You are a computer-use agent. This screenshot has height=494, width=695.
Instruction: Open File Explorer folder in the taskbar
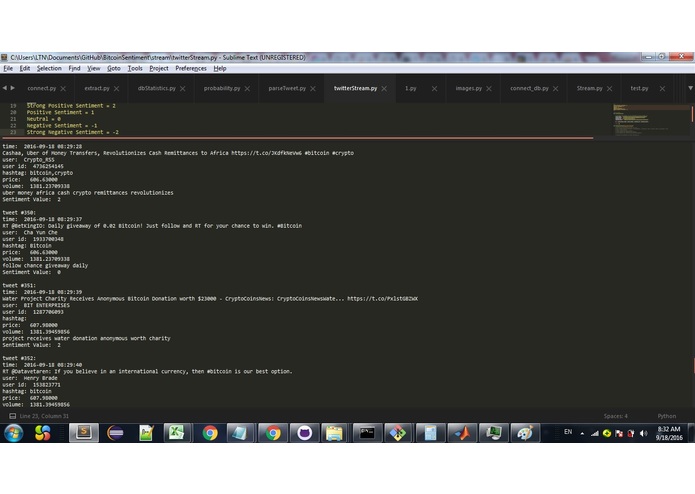(334, 433)
